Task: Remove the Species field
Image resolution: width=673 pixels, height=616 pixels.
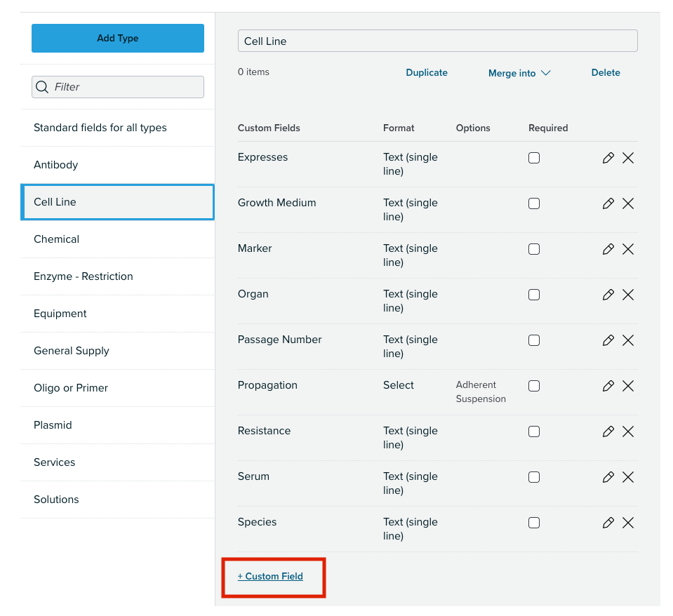Action: (628, 523)
